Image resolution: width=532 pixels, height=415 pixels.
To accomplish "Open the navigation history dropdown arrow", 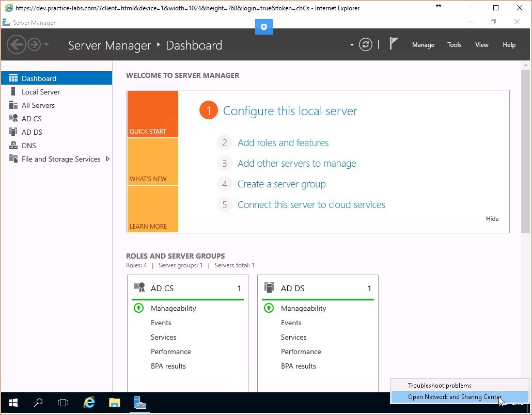I will [x=46, y=45].
